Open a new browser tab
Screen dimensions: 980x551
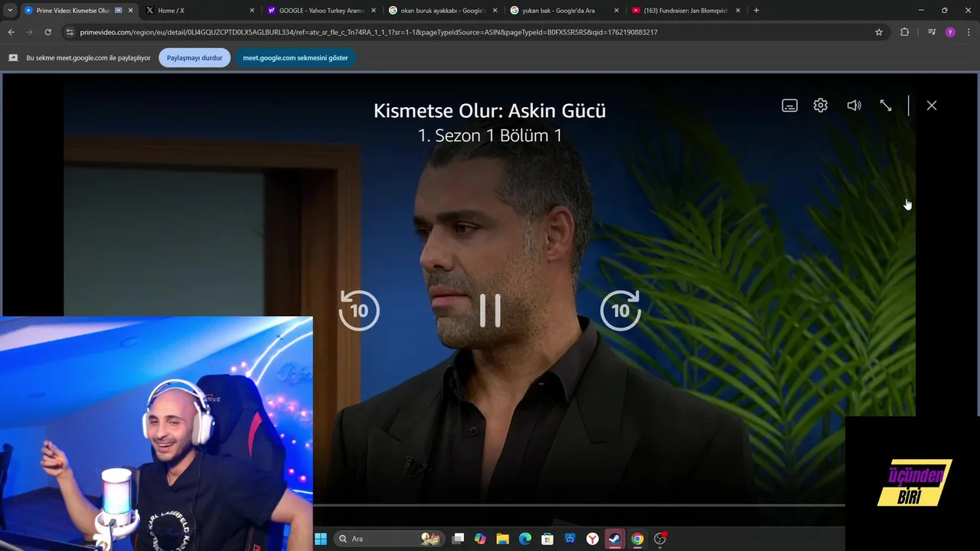tap(756, 11)
